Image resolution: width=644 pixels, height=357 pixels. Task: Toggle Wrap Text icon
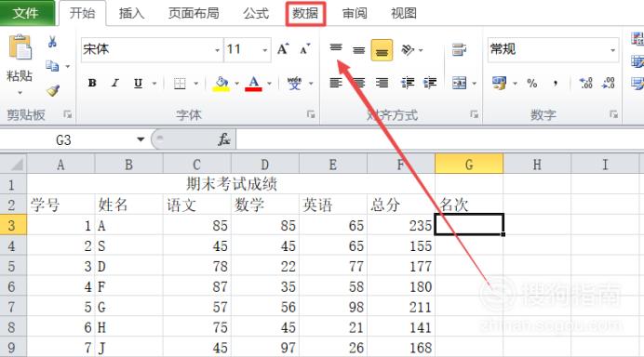pos(459,49)
